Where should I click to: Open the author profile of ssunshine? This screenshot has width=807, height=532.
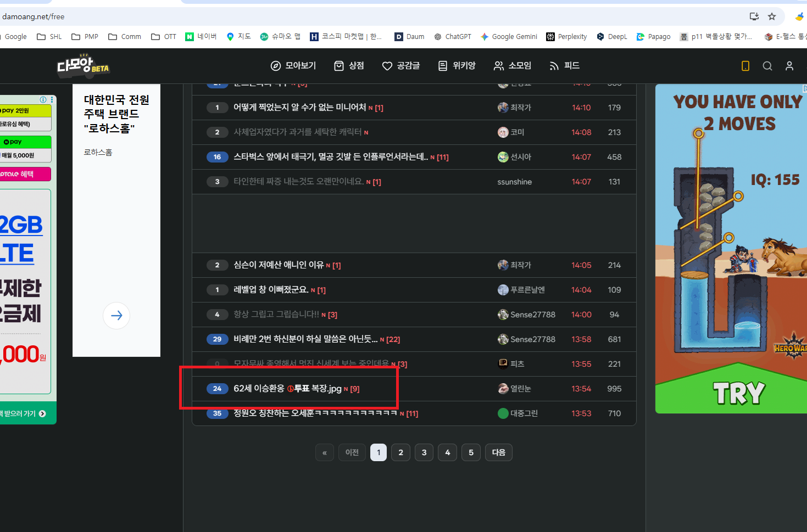point(515,182)
